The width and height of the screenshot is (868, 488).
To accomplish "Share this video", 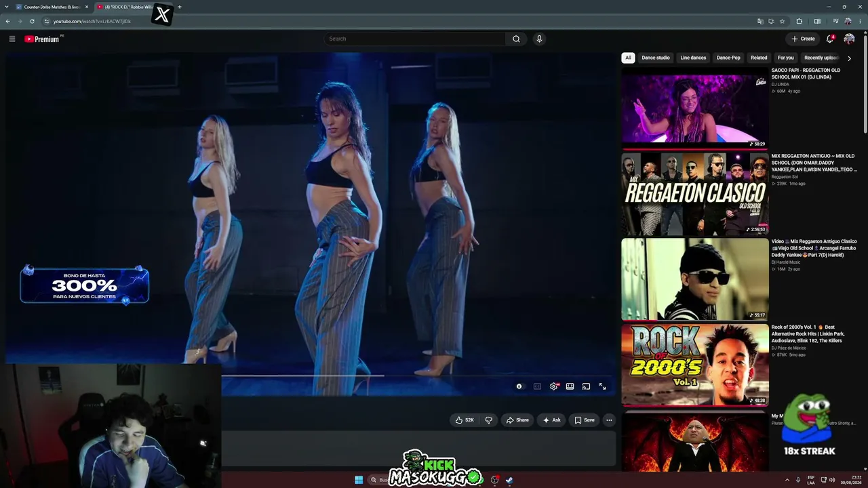I will coord(517,420).
